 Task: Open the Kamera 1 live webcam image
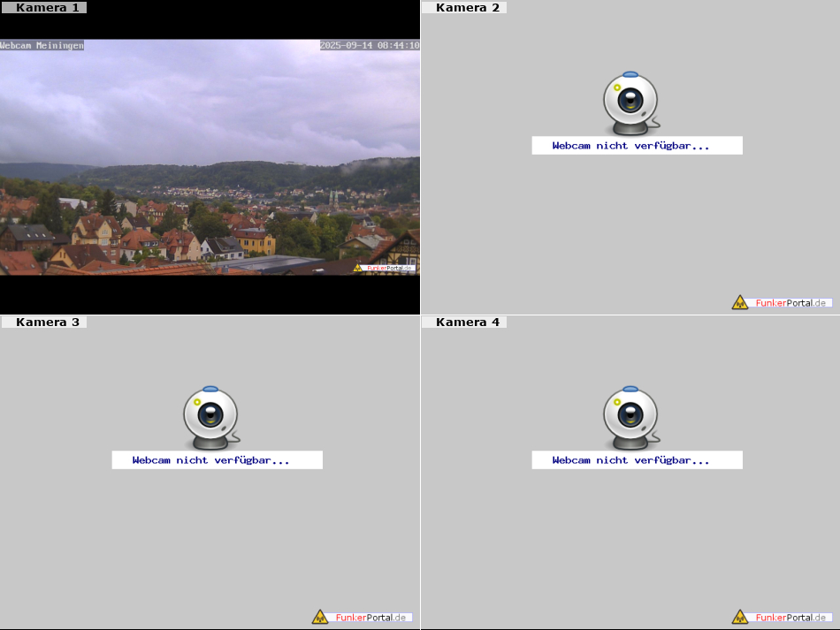(210, 157)
